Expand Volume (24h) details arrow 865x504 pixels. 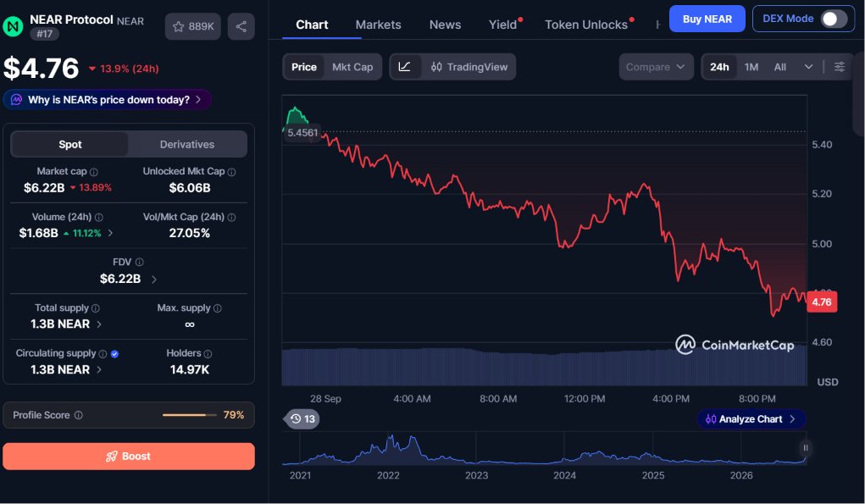point(110,233)
